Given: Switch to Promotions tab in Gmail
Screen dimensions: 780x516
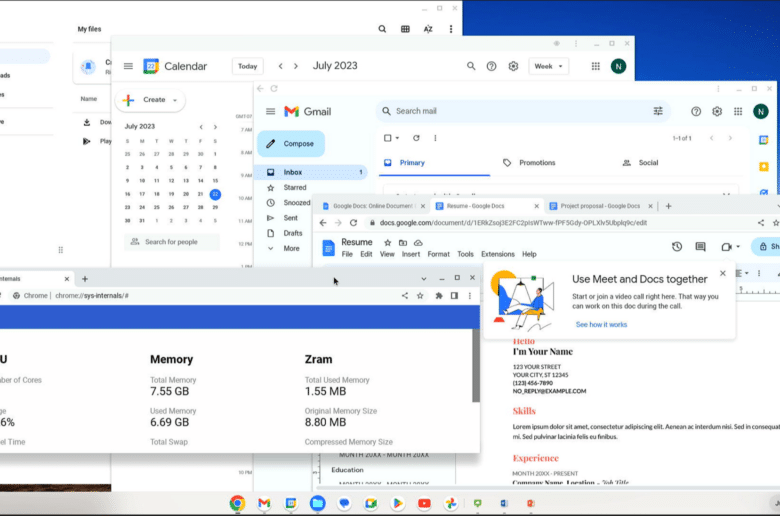Looking at the screenshot, I should click(529, 163).
